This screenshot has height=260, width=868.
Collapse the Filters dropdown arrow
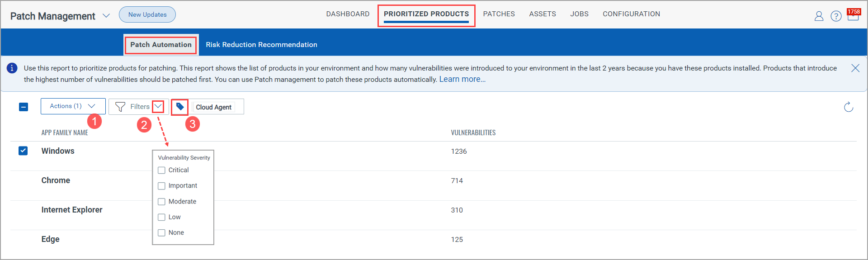click(158, 106)
